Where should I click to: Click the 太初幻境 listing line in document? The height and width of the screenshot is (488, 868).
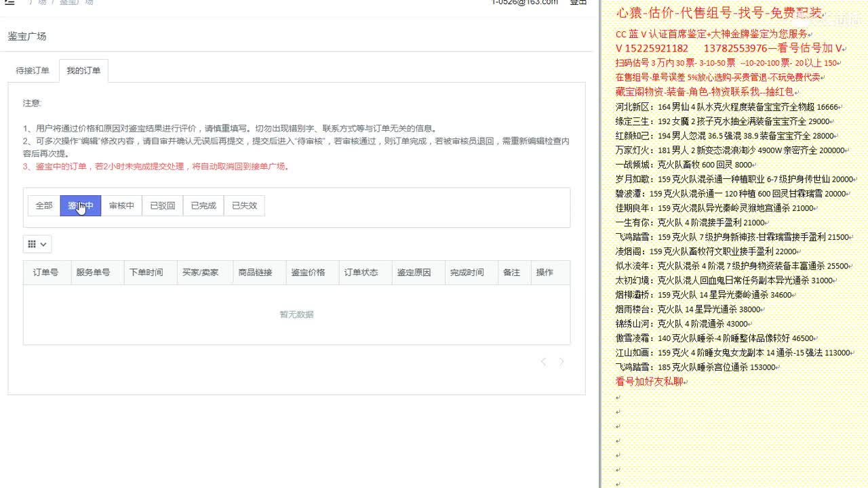tap(726, 281)
